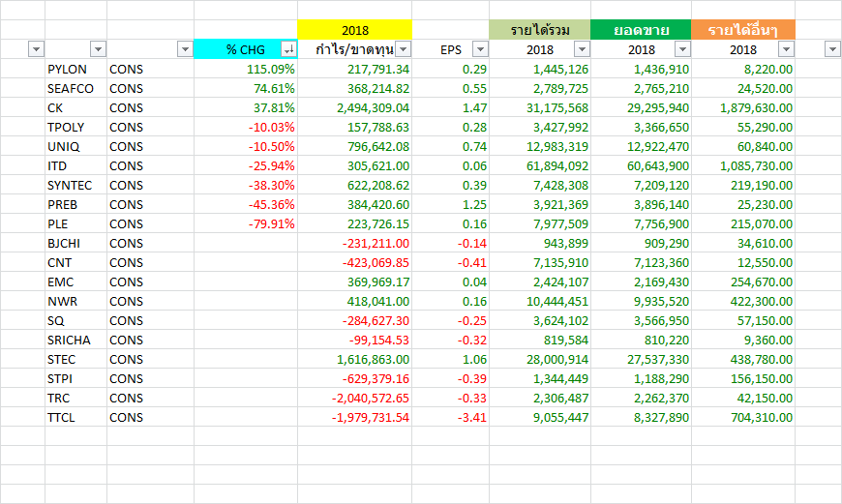Screen dimensions: 842x504
Task: Select other income cell 704,310.00
Action: [743, 417]
